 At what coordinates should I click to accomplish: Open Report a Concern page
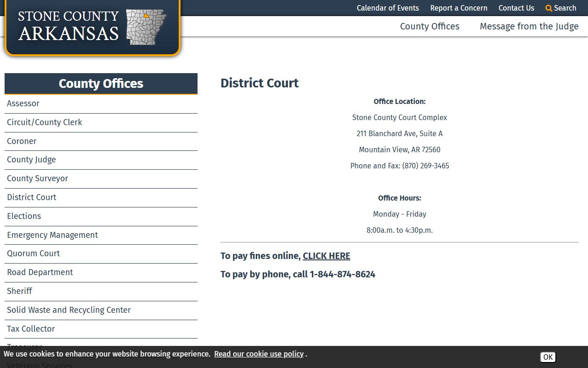click(458, 8)
